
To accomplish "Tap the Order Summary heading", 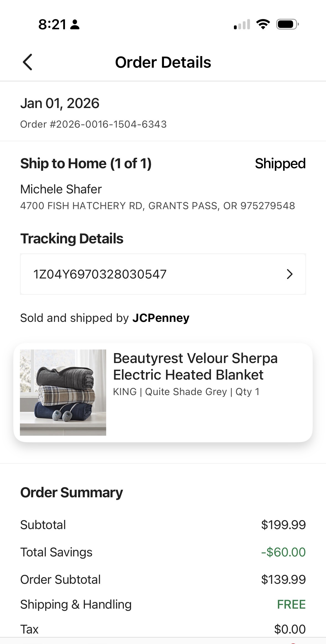I will click(72, 493).
